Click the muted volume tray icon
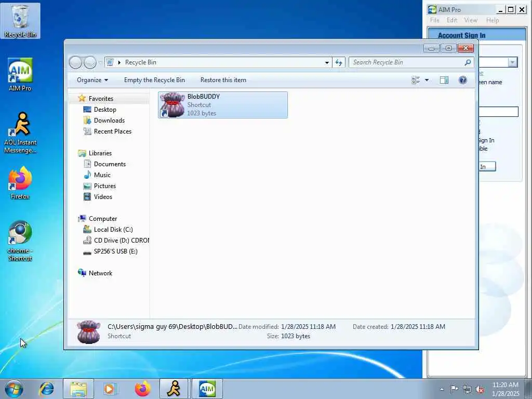Screen dimensions: 532x399 pyautogui.click(x=480, y=390)
